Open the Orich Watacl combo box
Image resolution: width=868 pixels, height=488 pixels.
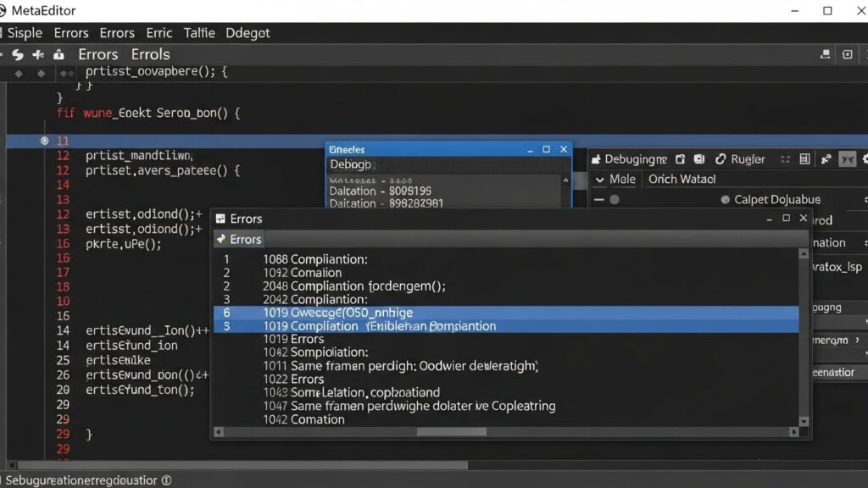(x=682, y=180)
